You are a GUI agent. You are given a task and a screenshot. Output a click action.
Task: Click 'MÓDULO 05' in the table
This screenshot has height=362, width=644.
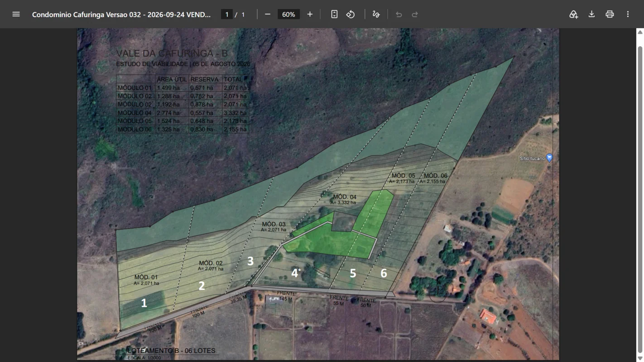click(135, 121)
